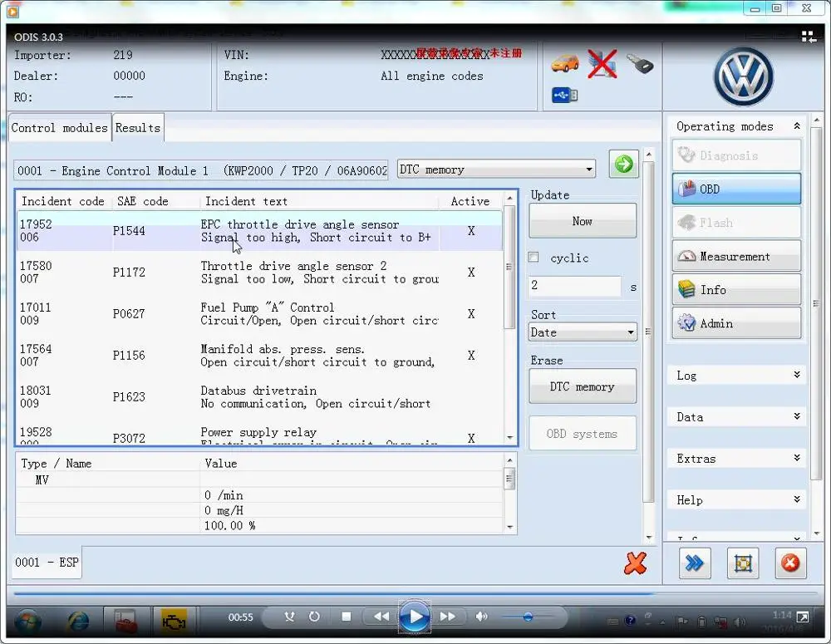
Task: Switch to Results tab
Action: click(138, 128)
